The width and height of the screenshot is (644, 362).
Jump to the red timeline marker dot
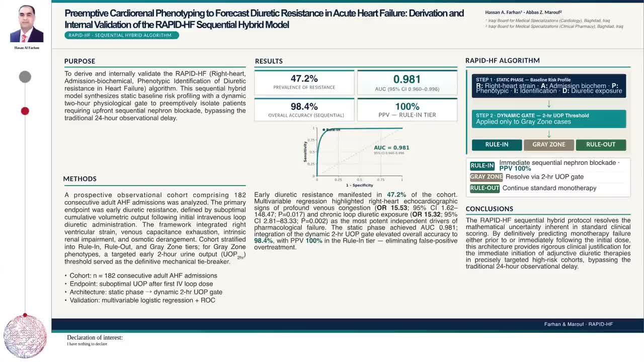(x=25, y=111)
